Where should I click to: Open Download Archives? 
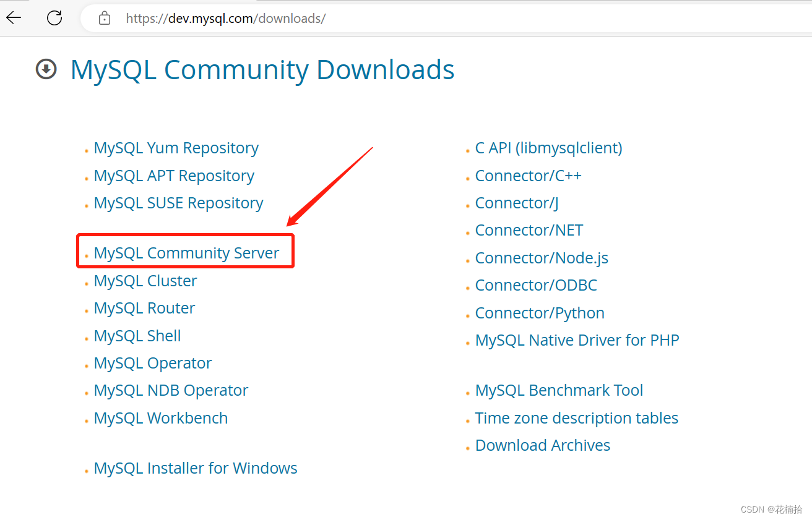tap(543, 445)
